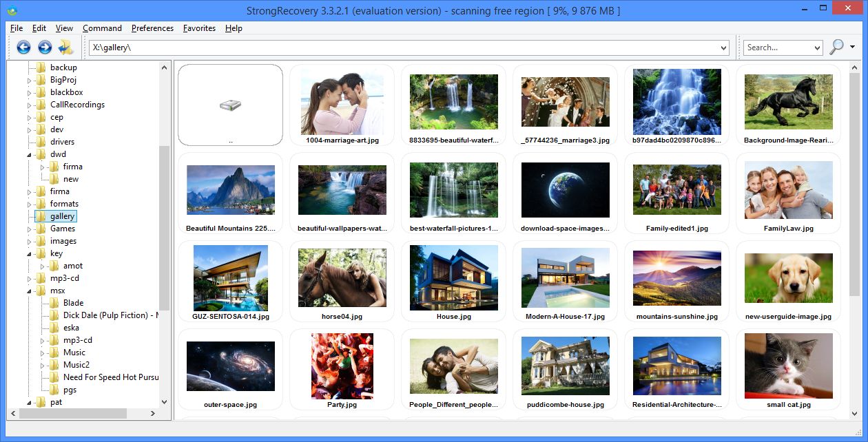Image resolution: width=868 pixels, height=442 pixels.
Task: Select the Party.jpg thumbnail
Action: click(342, 370)
